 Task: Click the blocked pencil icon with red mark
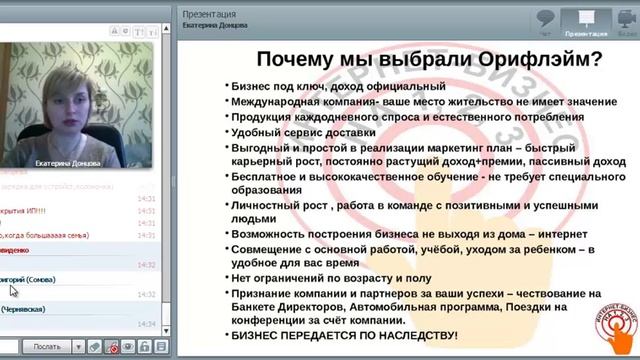pyautogui.click(x=111, y=347)
